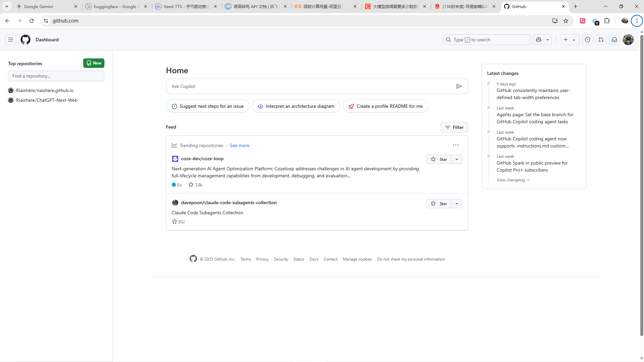Click the search box in GitHub header
Screen dimensions: 644x362
coord(486,40)
